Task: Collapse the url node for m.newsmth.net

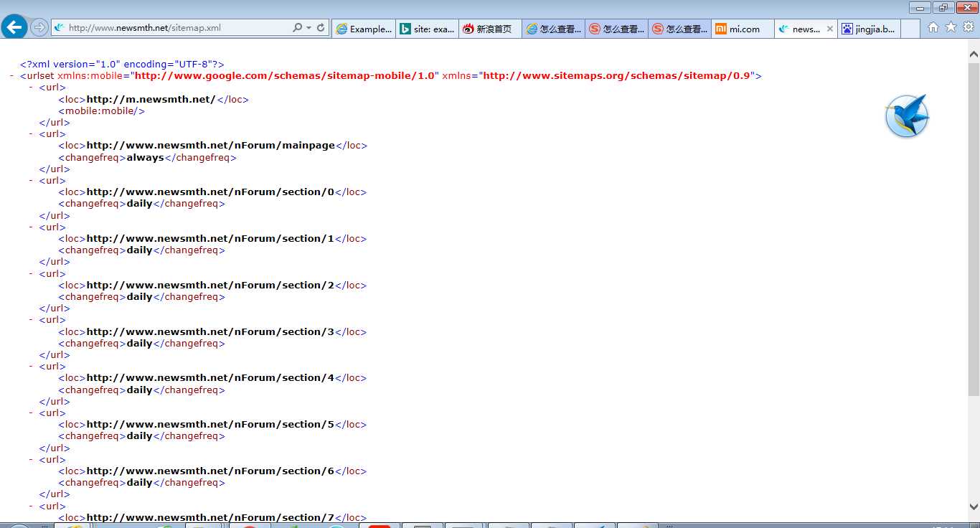Action: 31,87
